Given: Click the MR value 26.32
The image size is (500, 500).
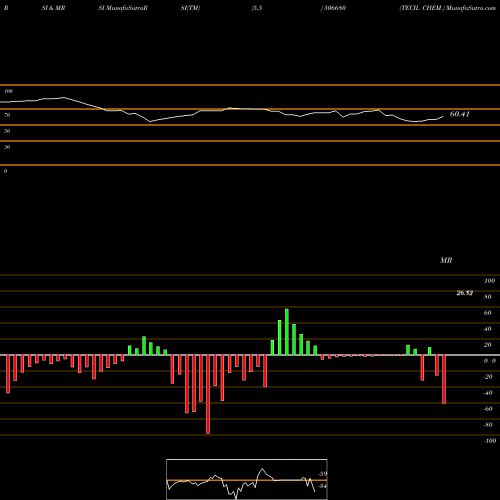Looking at the screenshot, I should tap(465, 293).
